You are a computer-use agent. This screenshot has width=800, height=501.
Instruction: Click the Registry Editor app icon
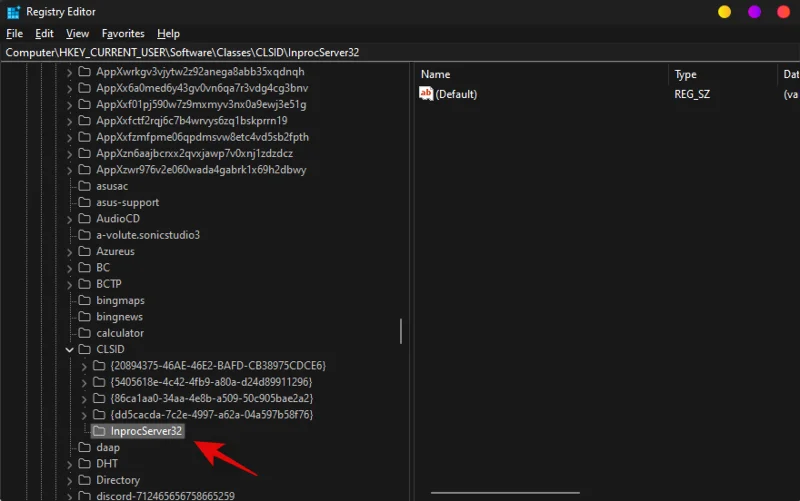coord(13,12)
